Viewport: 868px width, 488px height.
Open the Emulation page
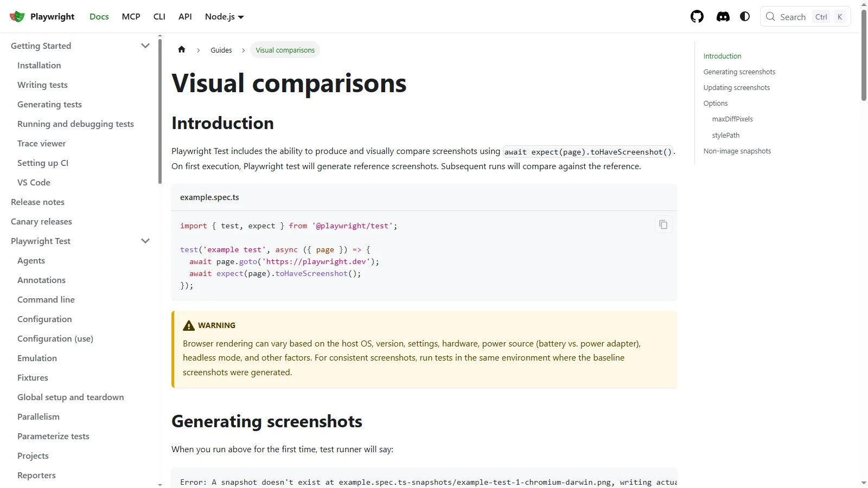37,358
